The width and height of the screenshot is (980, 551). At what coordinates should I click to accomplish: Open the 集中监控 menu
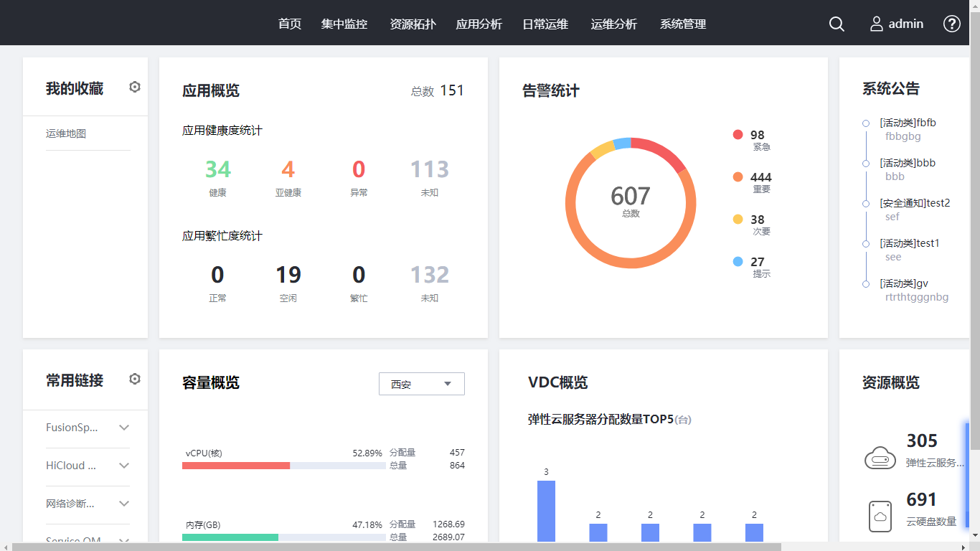click(x=344, y=24)
